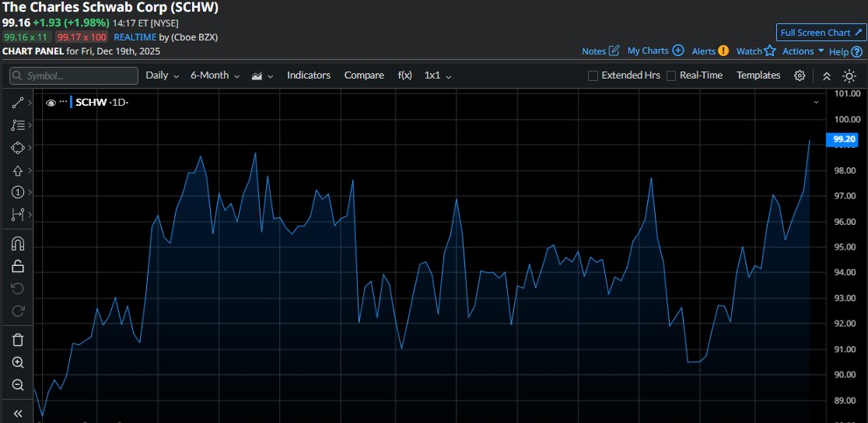The image size is (868, 423).
Task: Expand the trend line tool submenu arrow
Action: pos(30,103)
